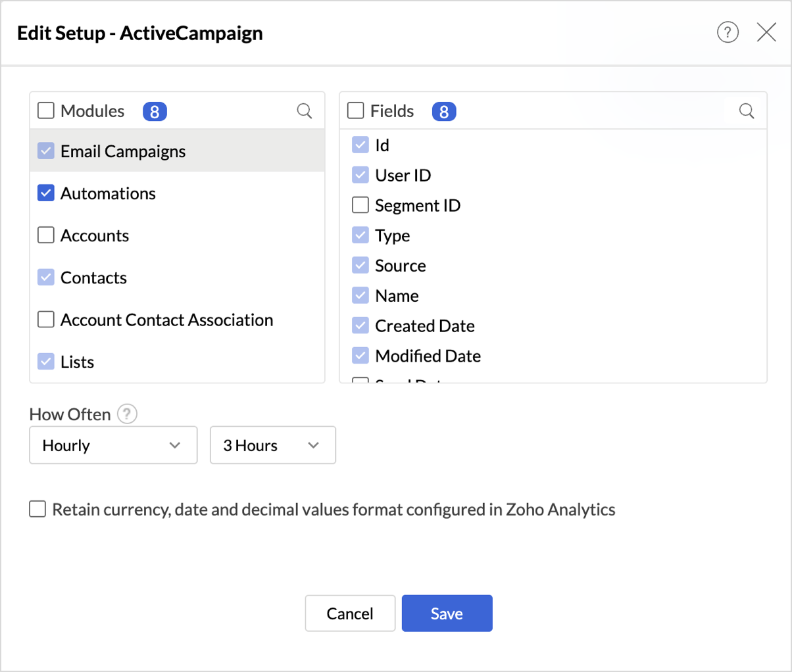Toggle the select-all Modules checkbox

pos(46,110)
